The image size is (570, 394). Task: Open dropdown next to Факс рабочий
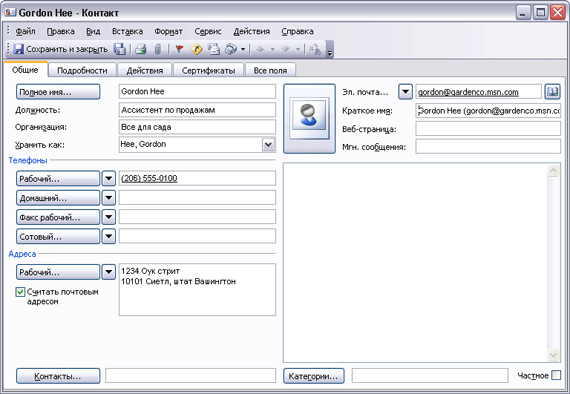tap(108, 217)
